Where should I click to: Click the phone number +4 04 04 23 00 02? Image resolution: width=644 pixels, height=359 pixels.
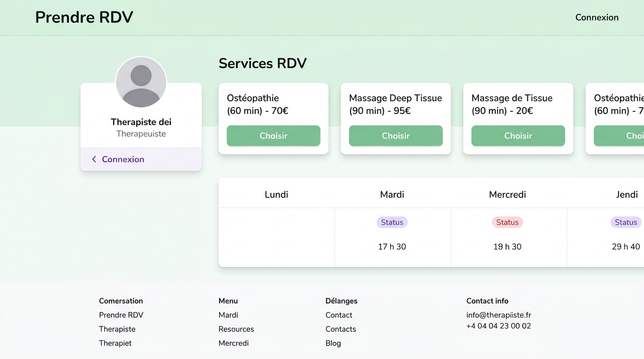(x=499, y=326)
